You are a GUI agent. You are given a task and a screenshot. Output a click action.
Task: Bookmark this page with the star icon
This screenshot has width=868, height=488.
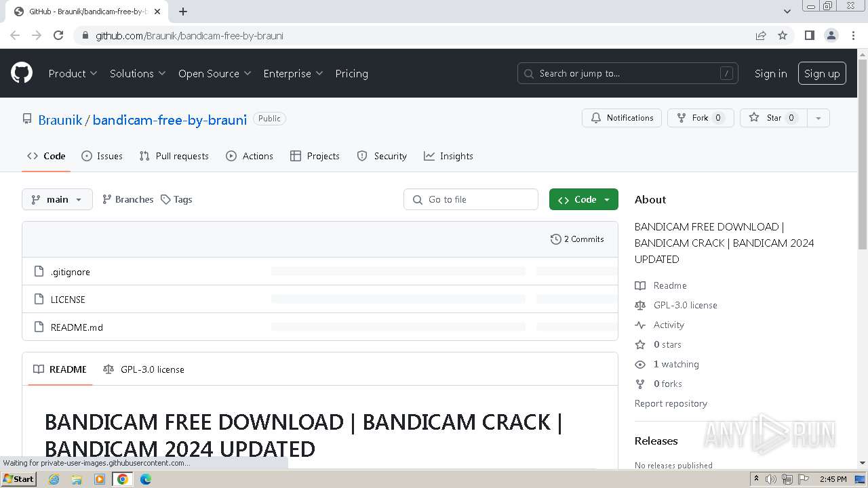[x=783, y=35]
